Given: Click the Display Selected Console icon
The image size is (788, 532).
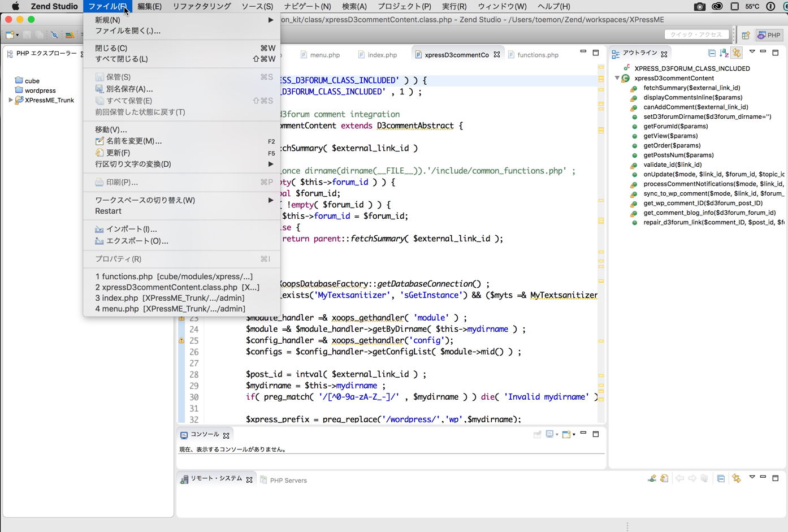Looking at the screenshot, I should point(549,434).
